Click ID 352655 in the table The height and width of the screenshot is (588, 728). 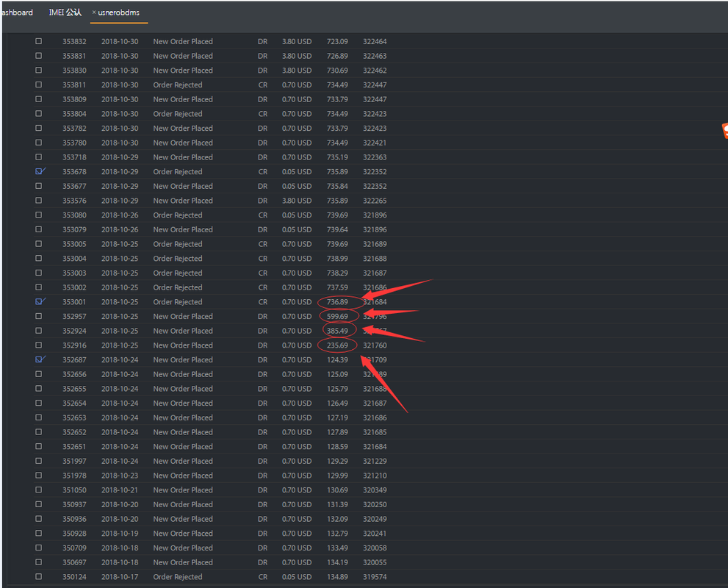[x=74, y=389]
